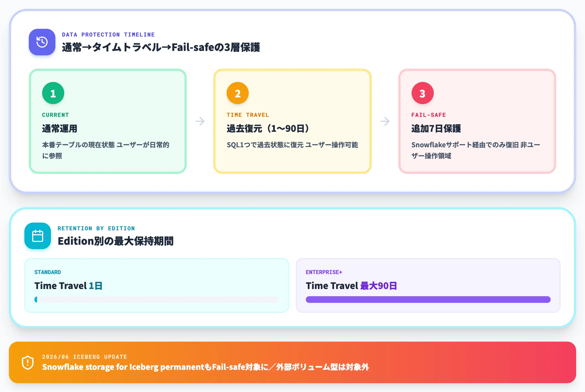585x392 pixels.
Task: Click the 追加7日保護 title
Action: pos(436,128)
